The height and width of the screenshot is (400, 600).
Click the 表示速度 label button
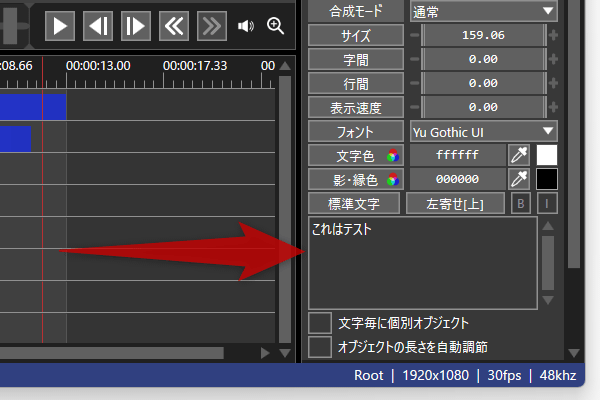tap(356, 108)
